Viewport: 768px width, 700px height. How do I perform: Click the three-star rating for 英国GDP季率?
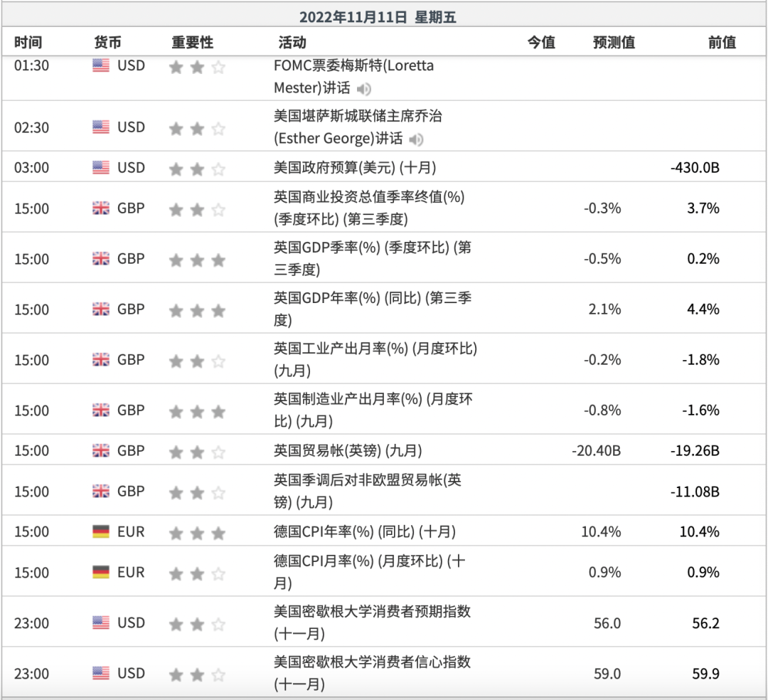coord(197,260)
